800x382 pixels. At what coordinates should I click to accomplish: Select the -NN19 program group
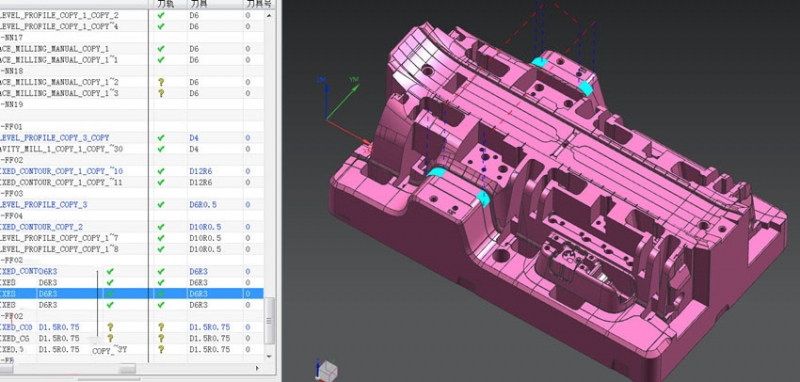(12, 105)
